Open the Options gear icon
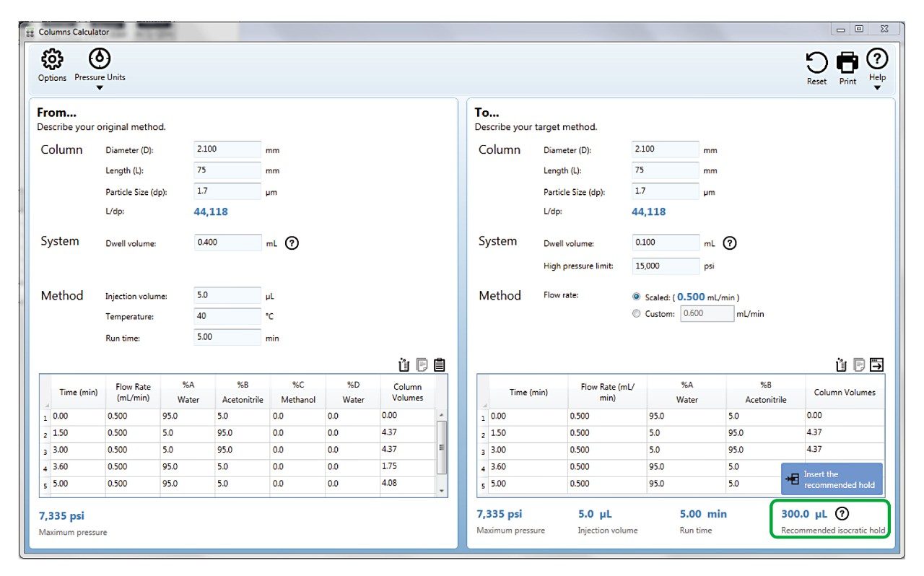Viewport: 924px width, 576px height. (52, 59)
